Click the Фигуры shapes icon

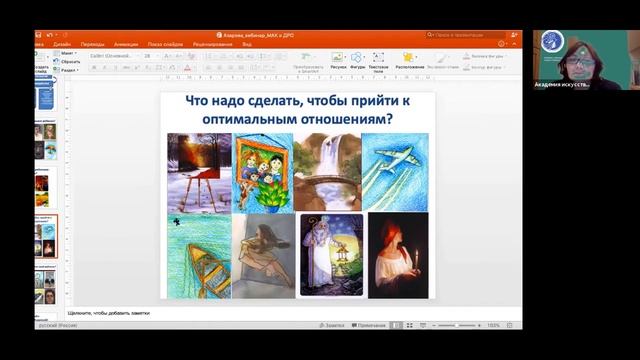pos(356,57)
